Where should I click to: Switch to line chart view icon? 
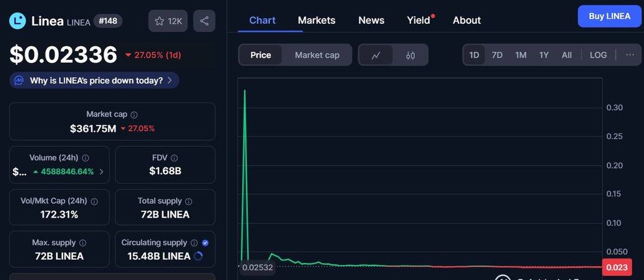[x=376, y=55]
